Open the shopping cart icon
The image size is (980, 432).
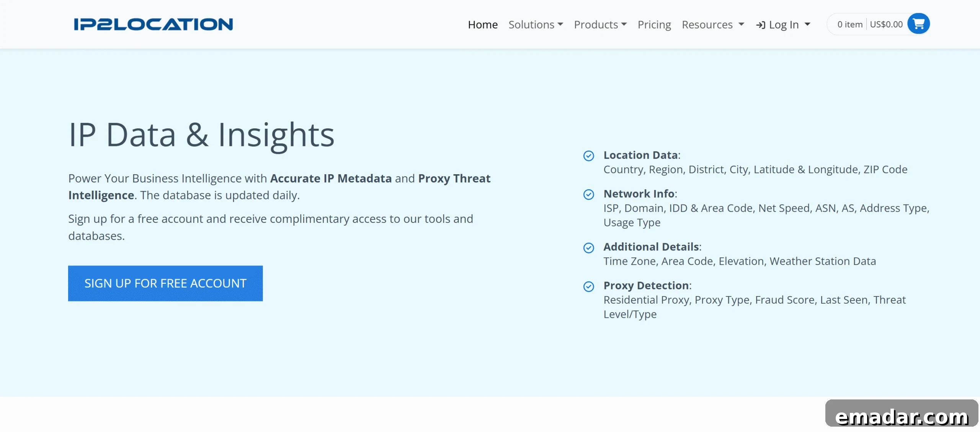918,24
